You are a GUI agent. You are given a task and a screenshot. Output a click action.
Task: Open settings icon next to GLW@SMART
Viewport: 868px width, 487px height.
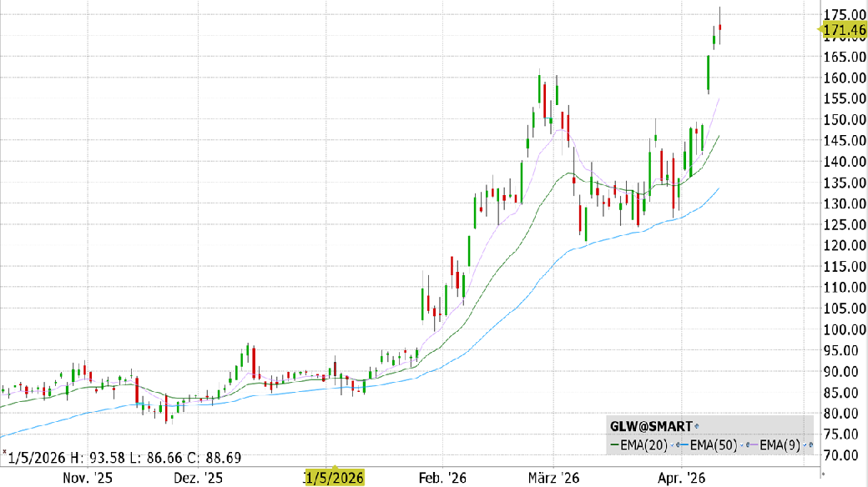tap(696, 426)
